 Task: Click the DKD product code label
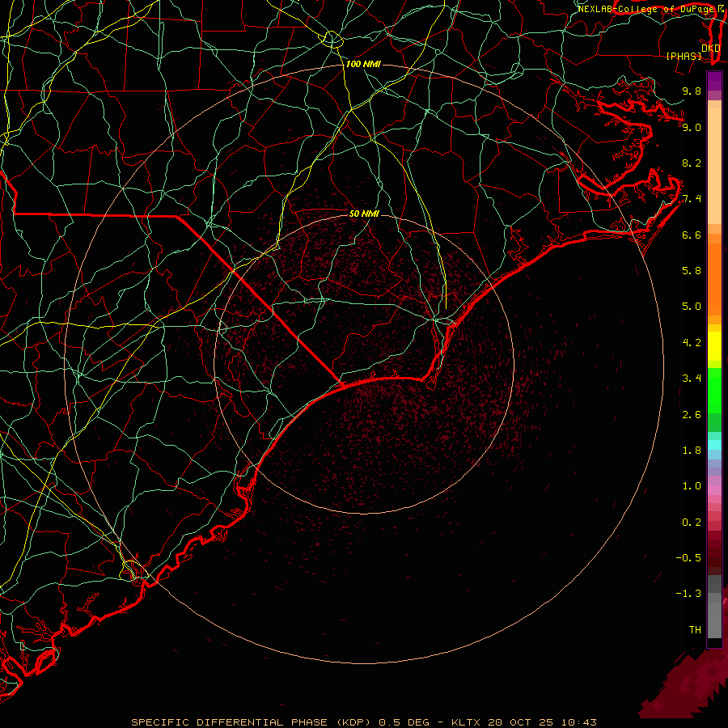[x=710, y=48]
